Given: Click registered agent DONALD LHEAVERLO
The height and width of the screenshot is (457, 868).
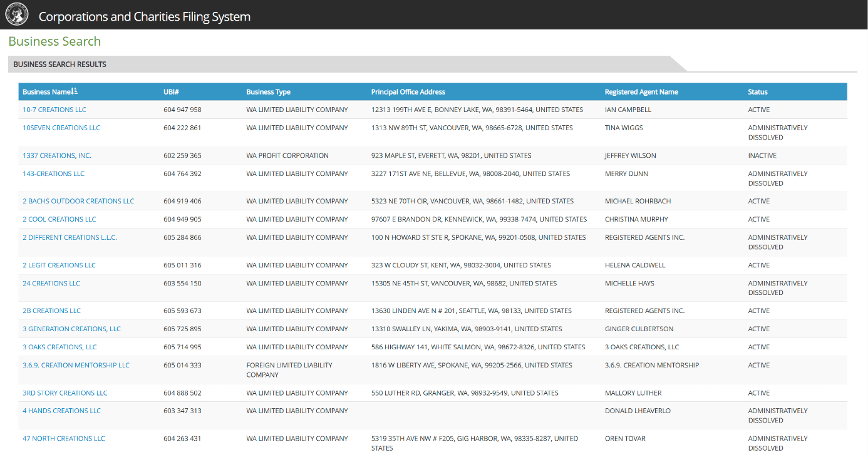Looking at the screenshot, I should pyautogui.click(x=638, y=411).
